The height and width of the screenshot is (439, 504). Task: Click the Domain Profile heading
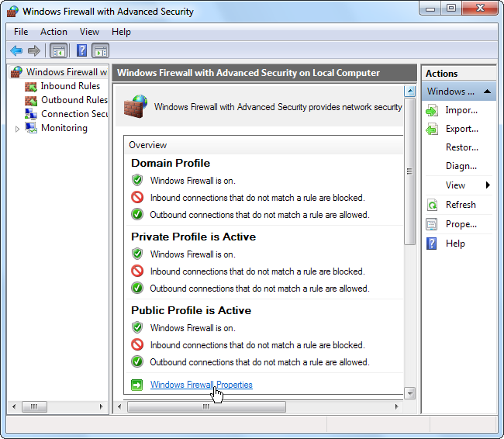click(171, 163)
